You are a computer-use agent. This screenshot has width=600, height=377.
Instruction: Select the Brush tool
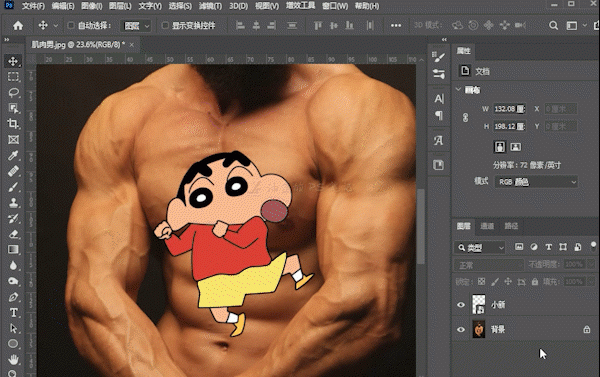pyautogui.click(x=13, y=187)
